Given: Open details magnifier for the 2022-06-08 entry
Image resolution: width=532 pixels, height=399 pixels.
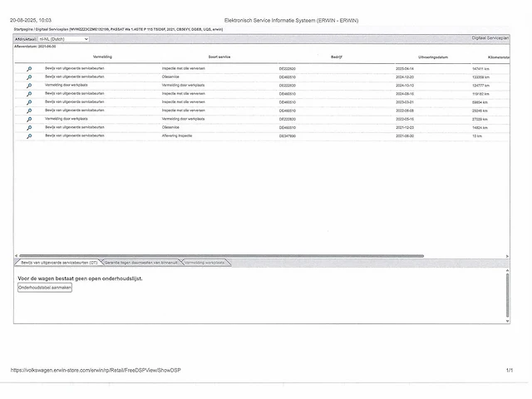Looking at the screenshot, I should 29,111.
